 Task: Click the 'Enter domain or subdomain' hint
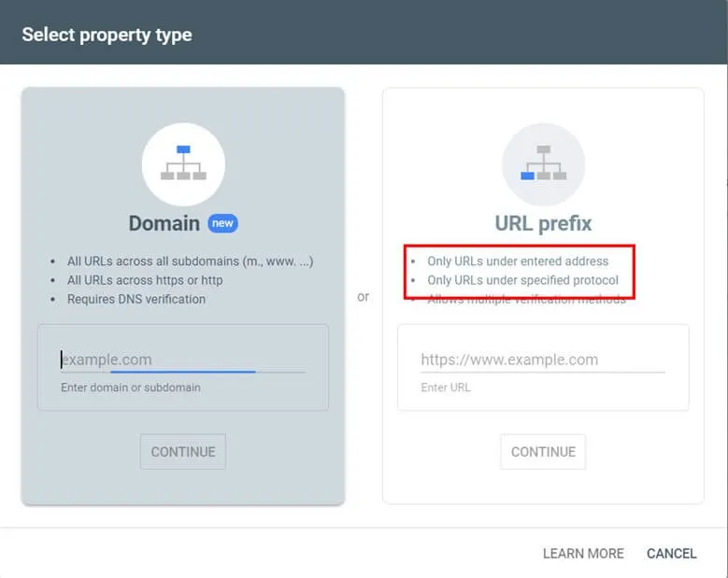click(x=131, y=388)
